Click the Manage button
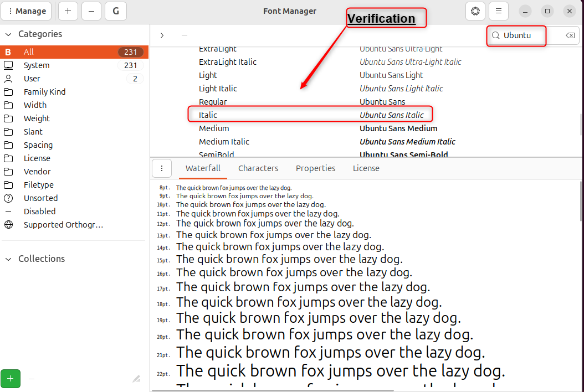The image size is (584, 392). coord(26,11)
